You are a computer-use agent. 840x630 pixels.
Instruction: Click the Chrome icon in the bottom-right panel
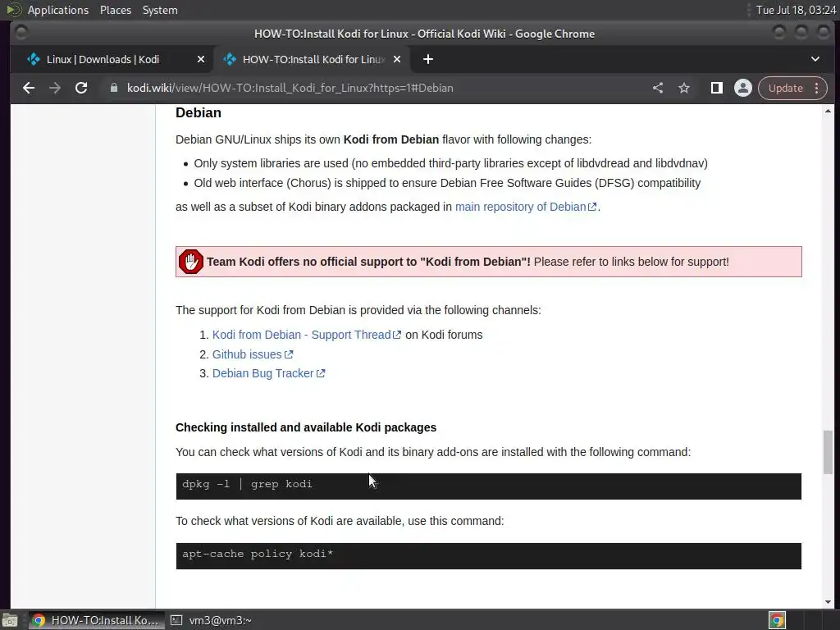tap(777, 620)
